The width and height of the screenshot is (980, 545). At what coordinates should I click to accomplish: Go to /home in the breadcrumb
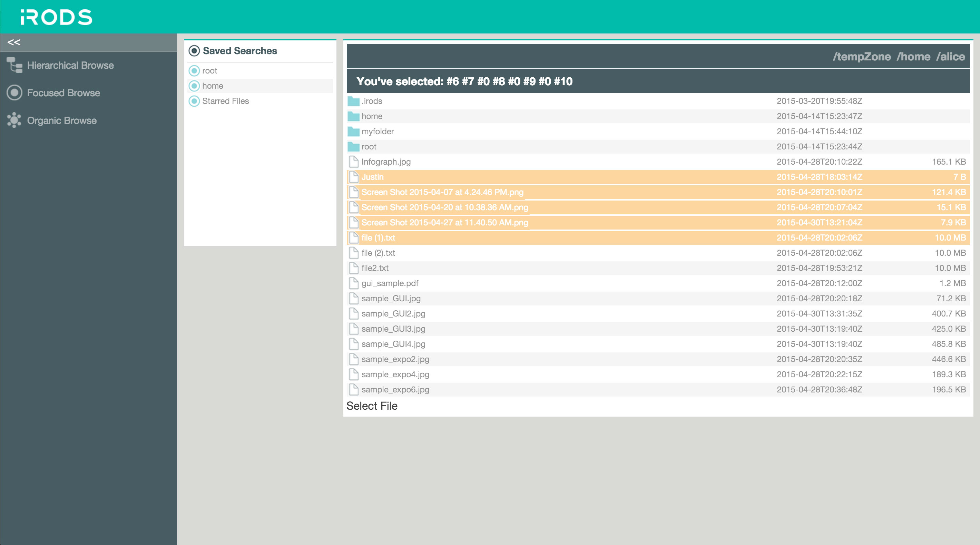(913, 57)
